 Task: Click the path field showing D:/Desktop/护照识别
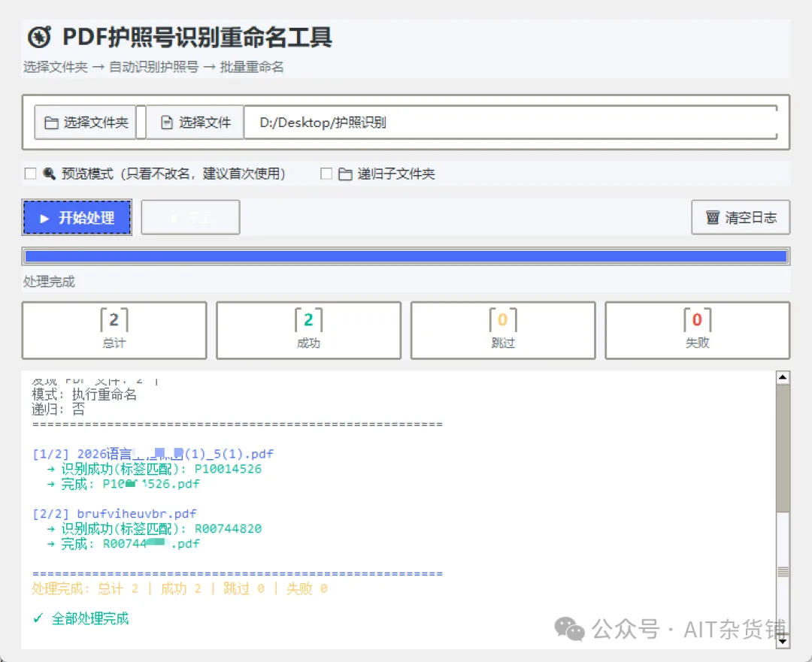pyautogui.click(x=511, y=122)
